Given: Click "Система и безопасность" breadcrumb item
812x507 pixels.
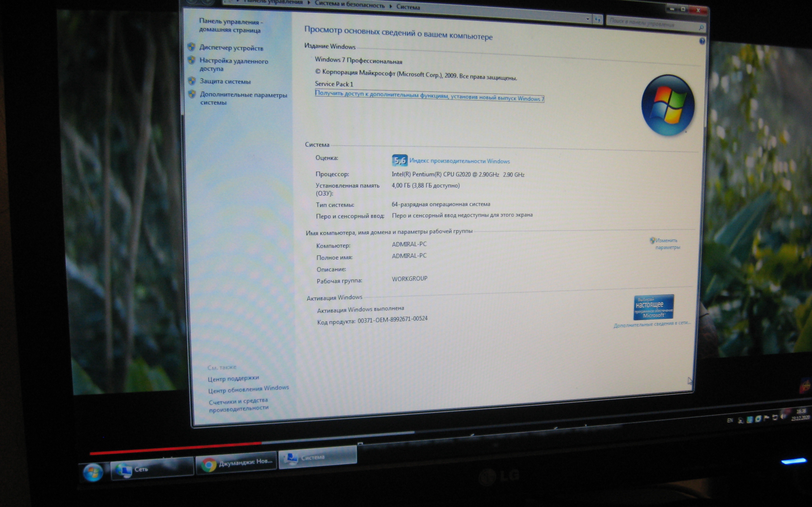Looking at the screenshot, I should 349,5.
